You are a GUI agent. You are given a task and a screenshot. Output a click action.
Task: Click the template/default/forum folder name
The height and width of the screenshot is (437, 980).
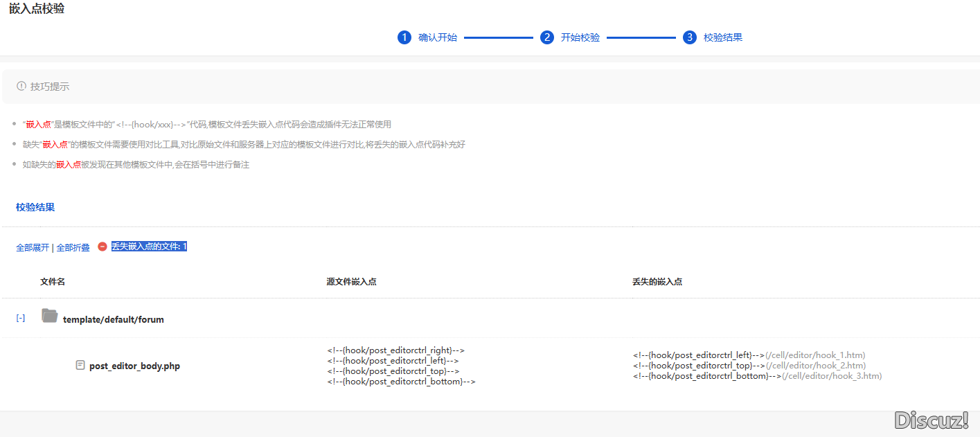click(x=114, y=319)
